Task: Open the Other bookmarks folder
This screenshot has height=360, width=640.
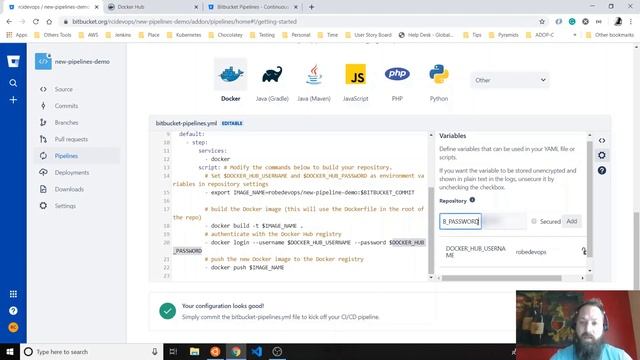Action: click(610, 35)
